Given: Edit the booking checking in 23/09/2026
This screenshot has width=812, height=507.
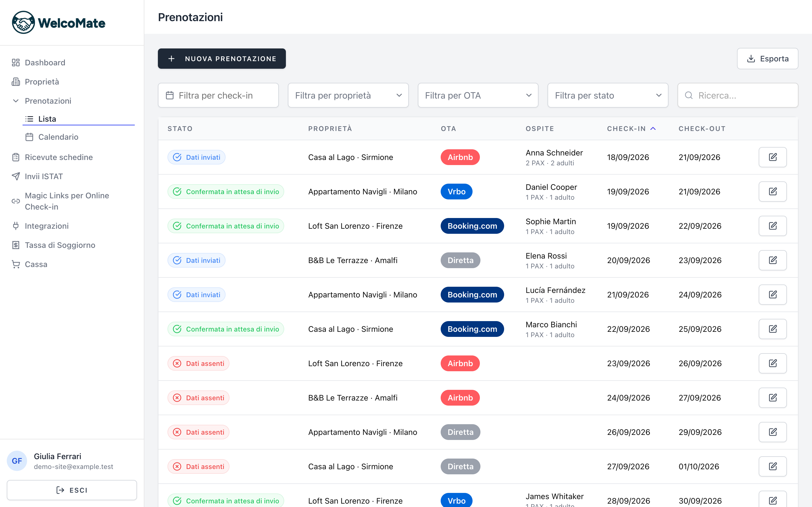Looking at the screenshot, I should point(773,363).
